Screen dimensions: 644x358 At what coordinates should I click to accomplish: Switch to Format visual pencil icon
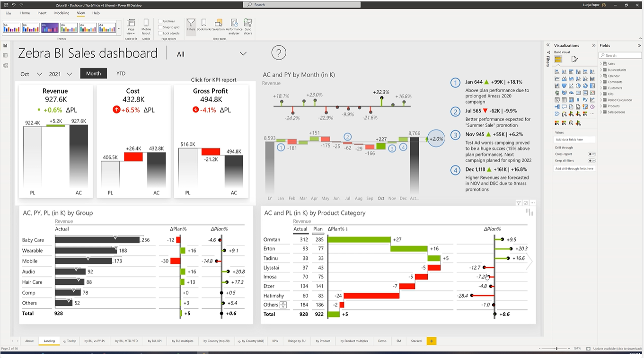574,59
